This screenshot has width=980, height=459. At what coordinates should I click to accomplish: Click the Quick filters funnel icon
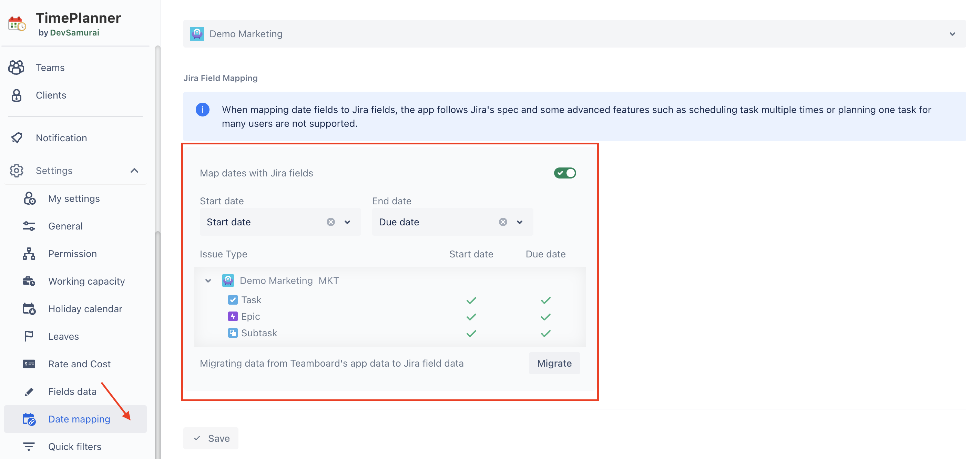29,447
